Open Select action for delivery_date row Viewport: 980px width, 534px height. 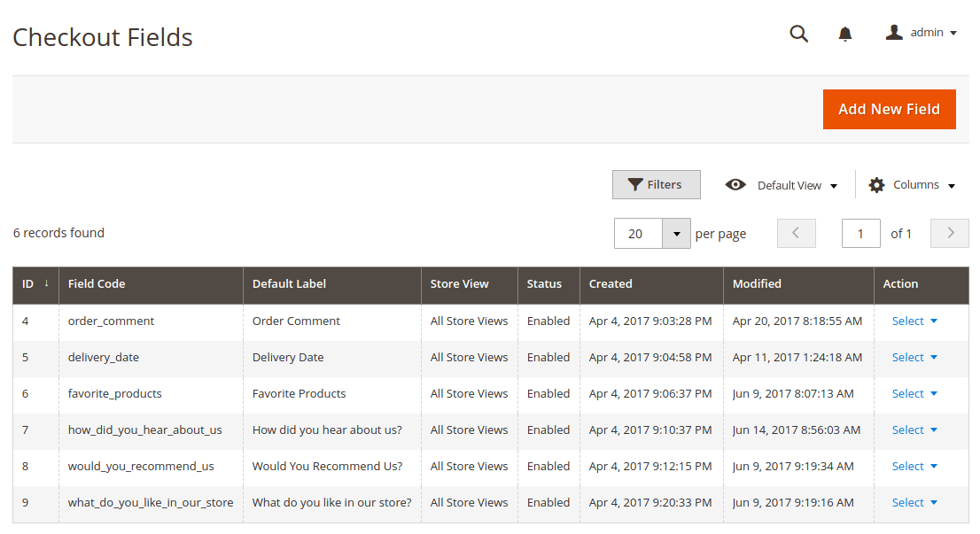914,357
